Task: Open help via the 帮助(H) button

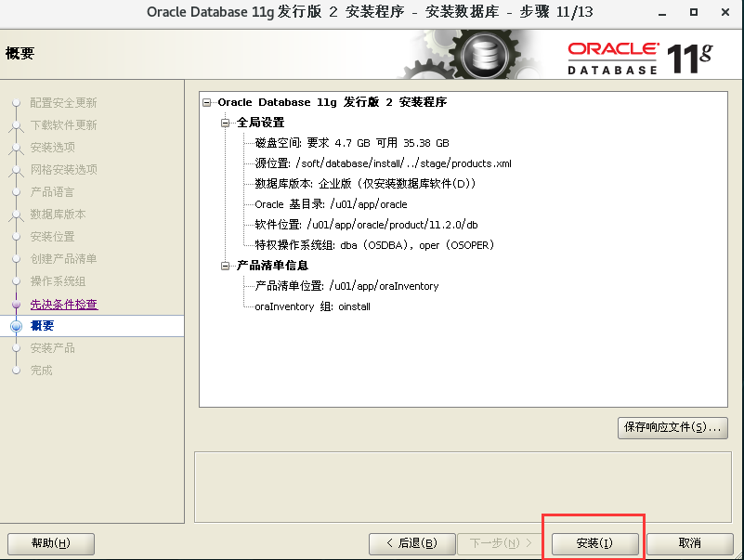Action: [x=51, y=544]
